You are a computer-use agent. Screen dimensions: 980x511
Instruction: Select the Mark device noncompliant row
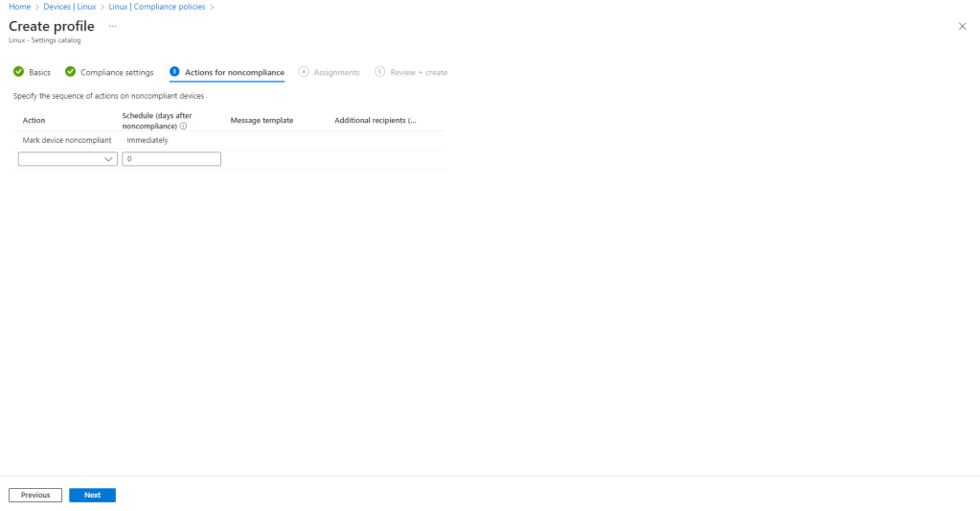67,140
